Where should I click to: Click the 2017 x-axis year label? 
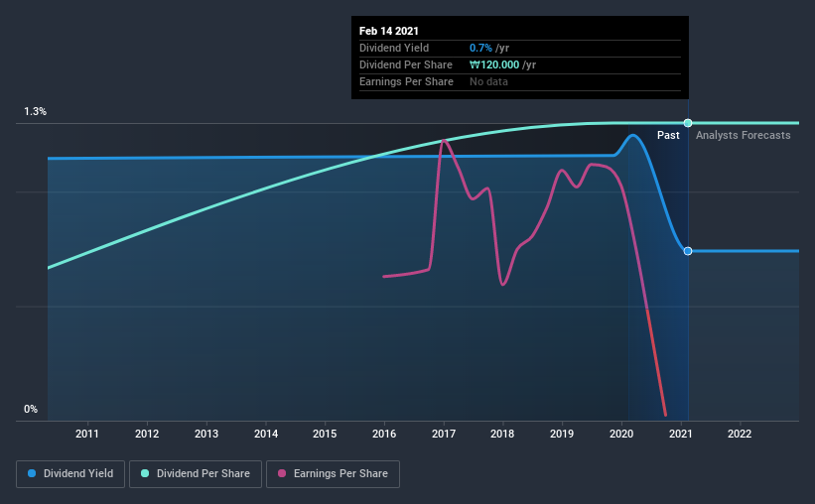coord(444,434)
